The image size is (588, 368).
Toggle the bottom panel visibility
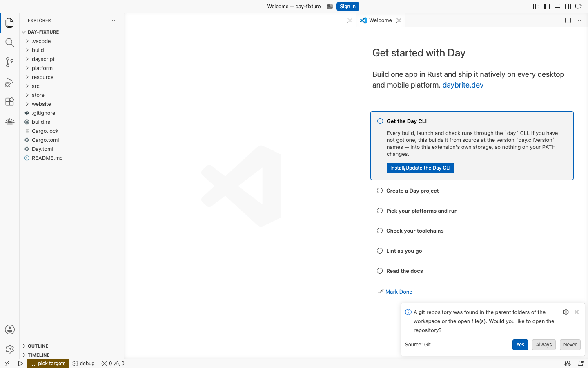coord(557,7)
